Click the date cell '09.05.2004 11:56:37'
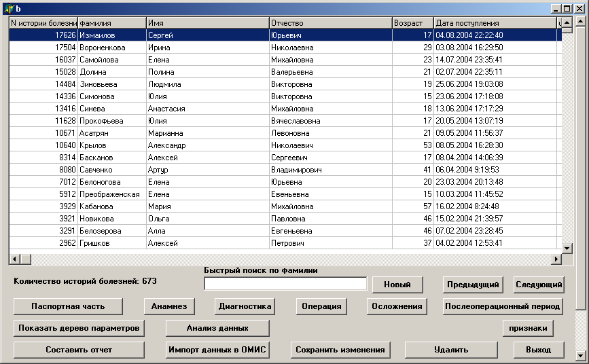The height and width of the screenshot is (364, 589). coord(495,133)
